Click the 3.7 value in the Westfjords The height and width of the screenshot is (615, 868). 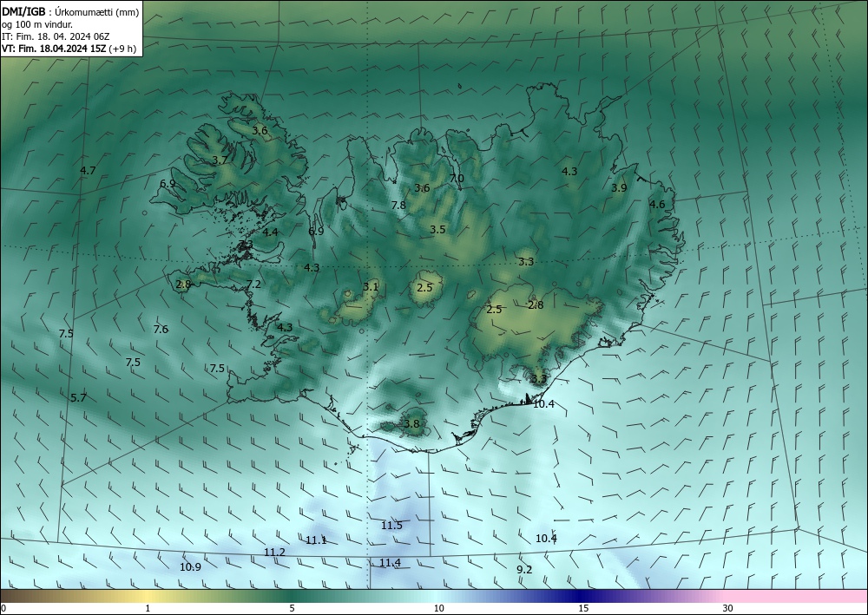pos(220,160)
